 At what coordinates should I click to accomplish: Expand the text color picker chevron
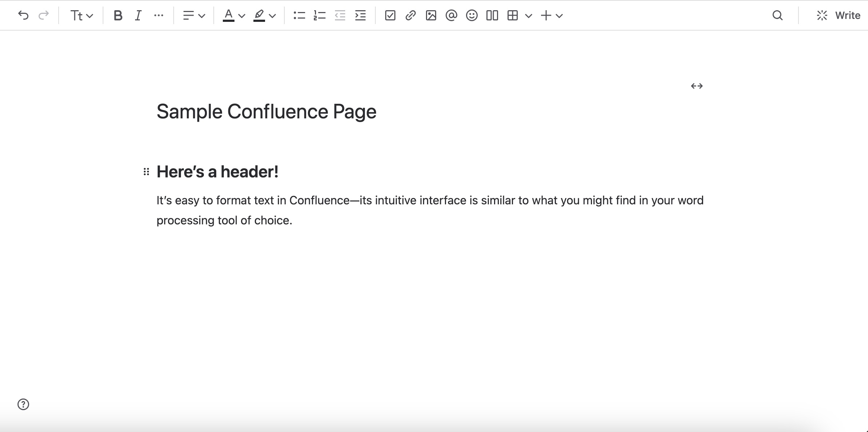pyautogui.click(x=242, y=16)
